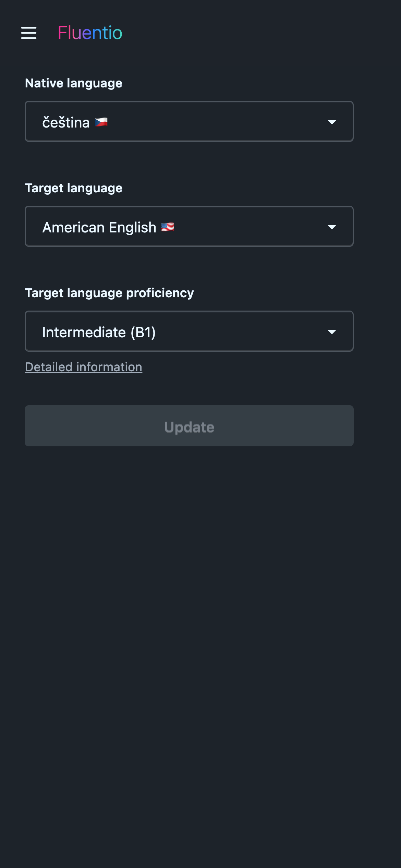Click the Target language label
Screen dimensions: 401x868
74,188
